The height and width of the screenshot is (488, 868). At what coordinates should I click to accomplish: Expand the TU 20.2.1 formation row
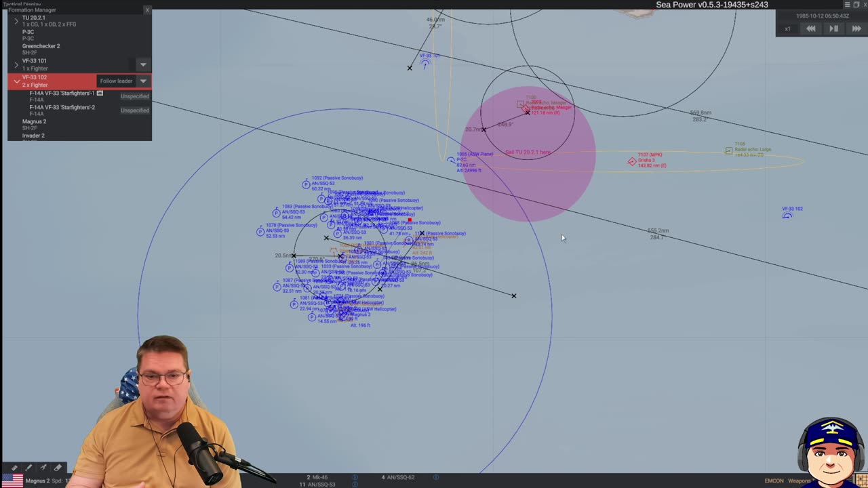[16, 21]
